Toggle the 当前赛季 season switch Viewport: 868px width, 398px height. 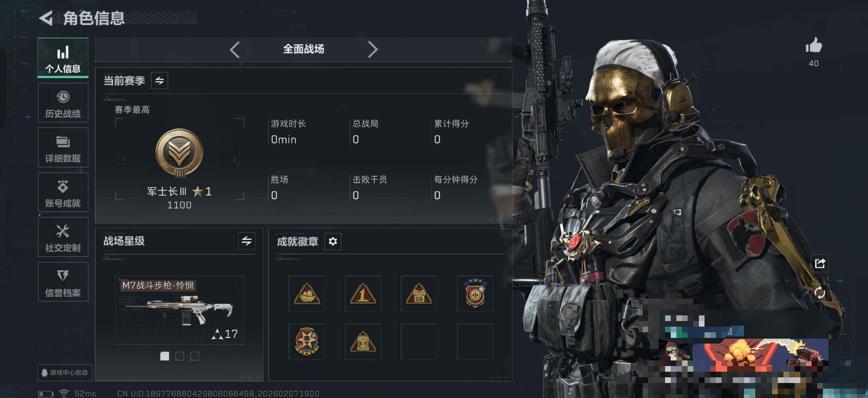159,80
